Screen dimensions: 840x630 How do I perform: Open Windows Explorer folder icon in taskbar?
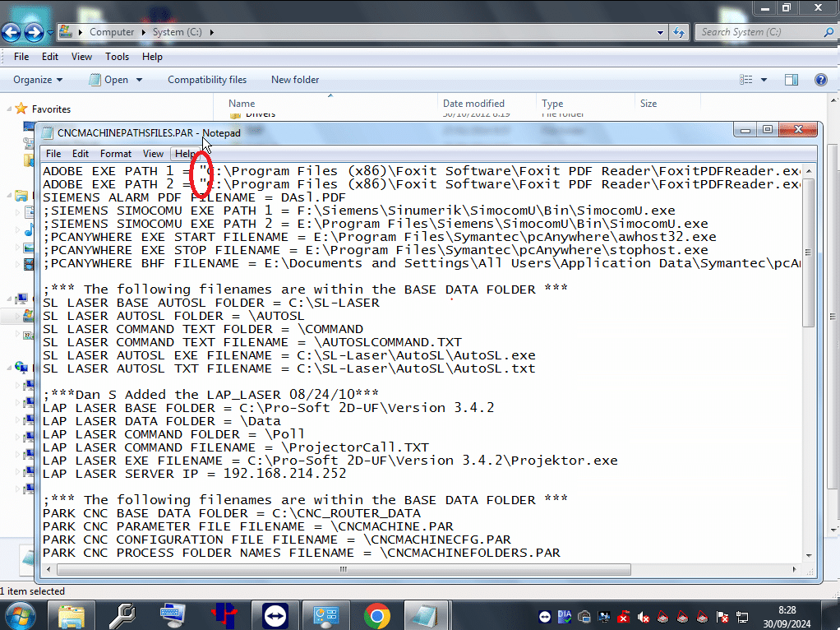click(72, 614)
